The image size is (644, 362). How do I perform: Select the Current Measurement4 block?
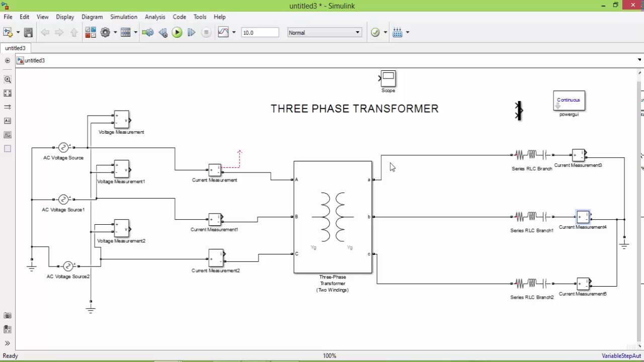[583, 217]
